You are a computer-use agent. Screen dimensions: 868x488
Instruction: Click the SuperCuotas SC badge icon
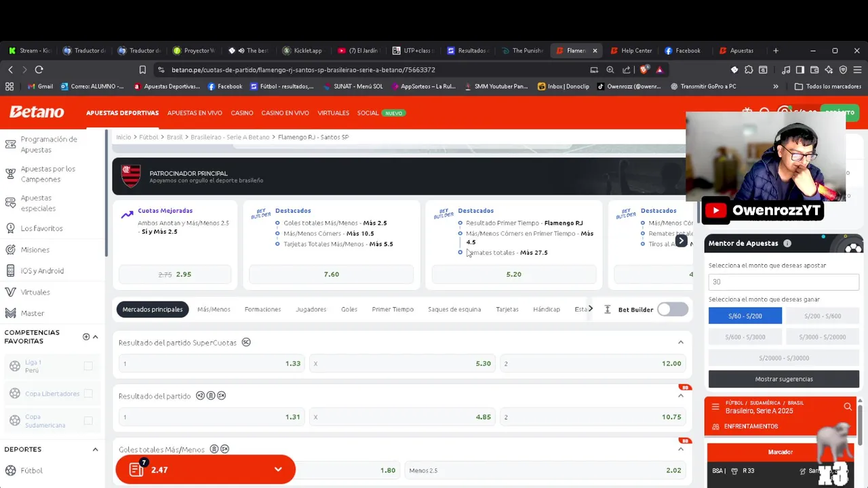point(246,342)
